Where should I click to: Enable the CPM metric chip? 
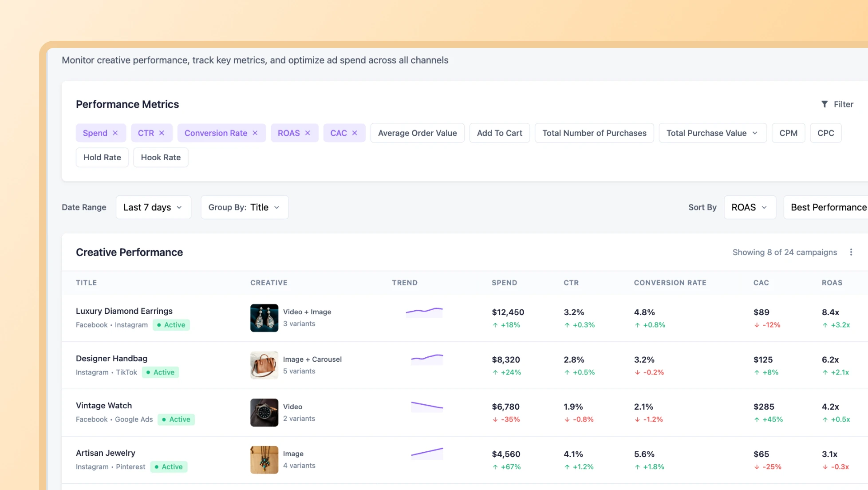788,133
